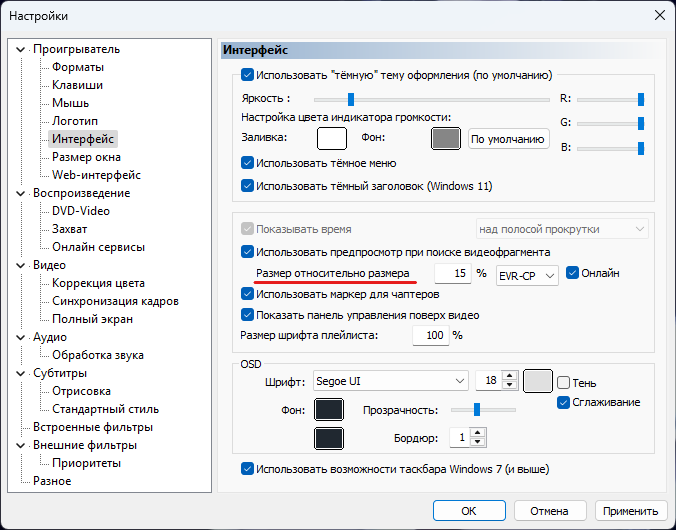Select "Форматы" in the settings tree

point(78,67)
